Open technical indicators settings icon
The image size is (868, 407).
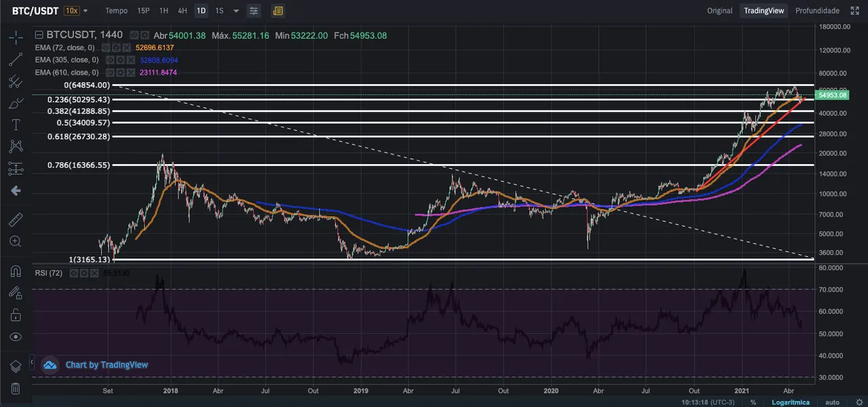tap(254, 11)
